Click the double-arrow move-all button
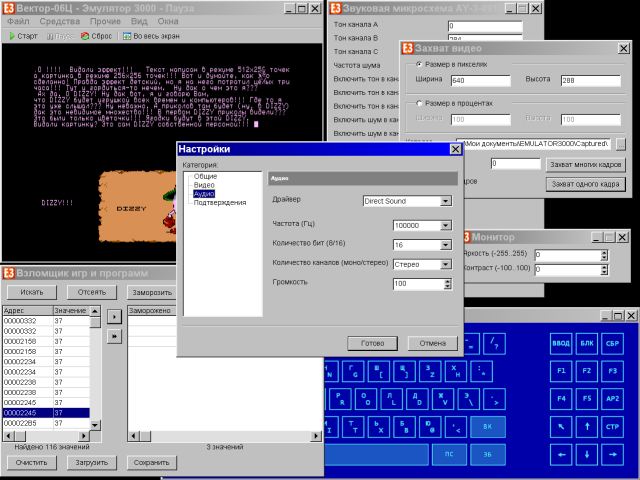640x480 pixels. pos(114,336)
